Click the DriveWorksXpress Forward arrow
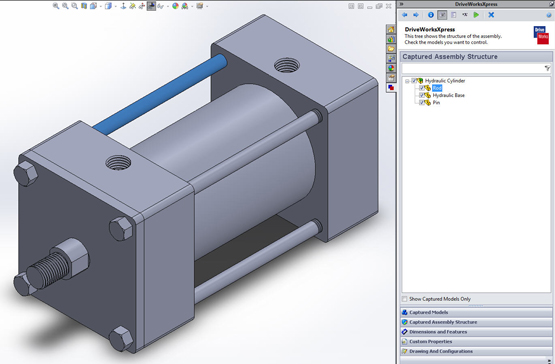Image resolution: width=555 pixels, height=364 pixels. coord(416,15)
